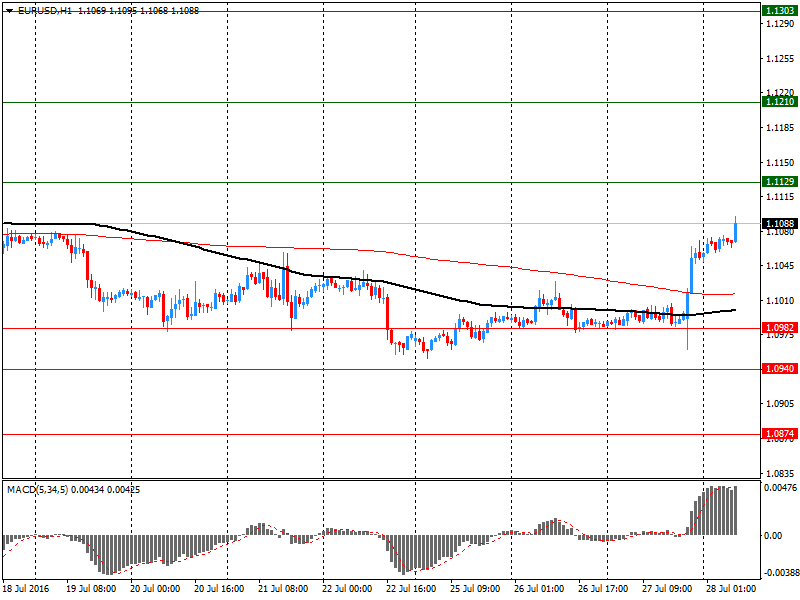Click the 1.1045 price axis value
Image resolution: width=800 pixels, height=600 pixels.
(x=780, y=266)
